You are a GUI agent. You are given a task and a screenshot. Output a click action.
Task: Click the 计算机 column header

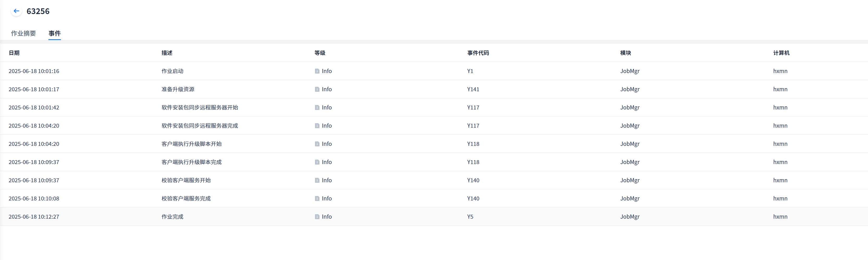click(x=781, y=53)
